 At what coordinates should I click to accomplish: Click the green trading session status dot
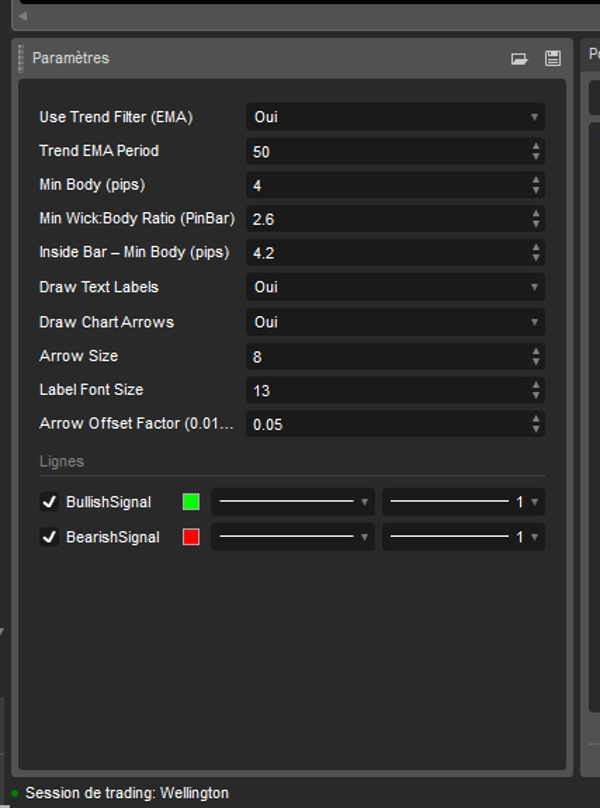pyautogui.click(x=16, y=793)
